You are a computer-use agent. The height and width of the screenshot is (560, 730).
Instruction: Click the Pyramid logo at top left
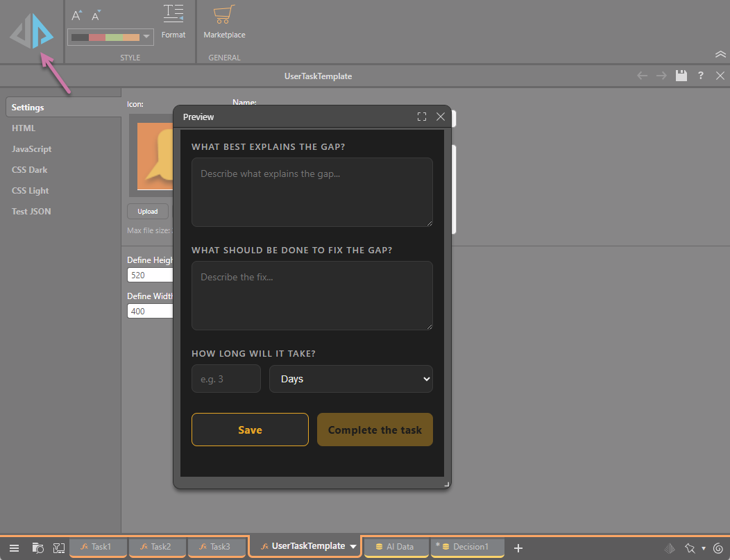[x=31, y=32]
